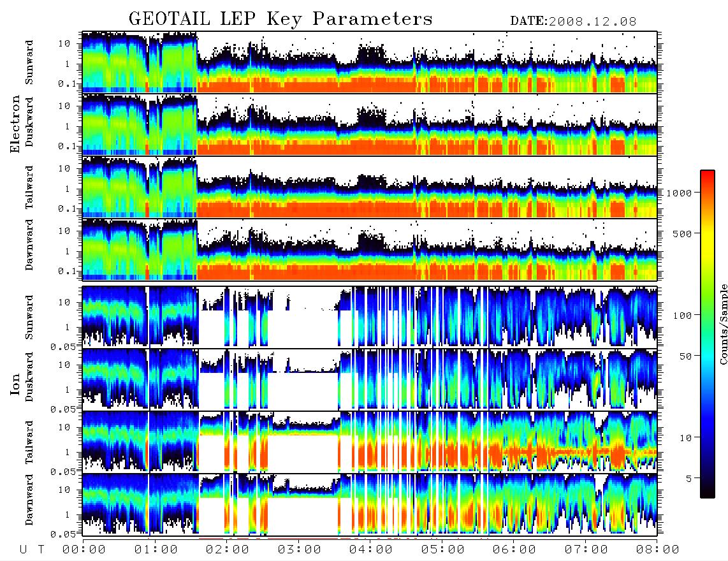Click the Ion Sunward spectrogram panel
Viewport: 728px width, 561px height.
point(370,317)
